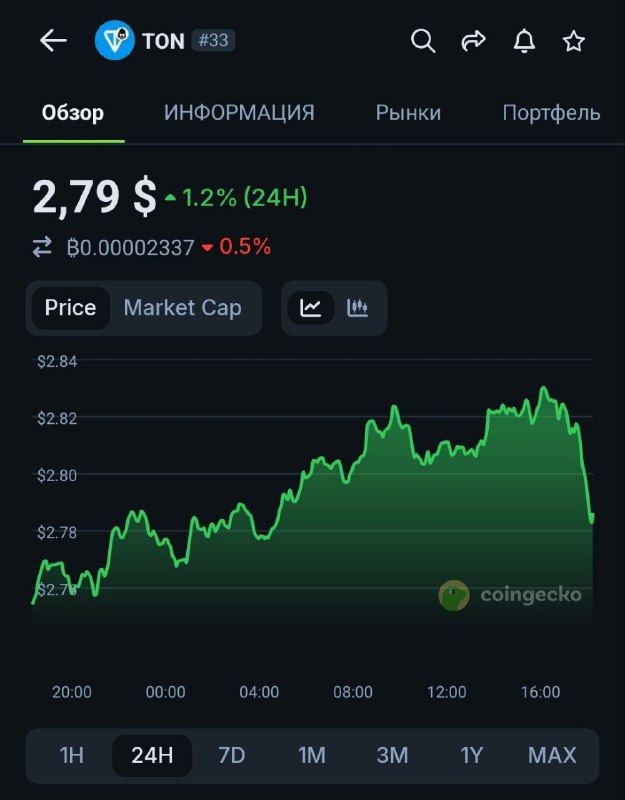
Task: Switch to the Рынки tab
Action: pos(408,113)
